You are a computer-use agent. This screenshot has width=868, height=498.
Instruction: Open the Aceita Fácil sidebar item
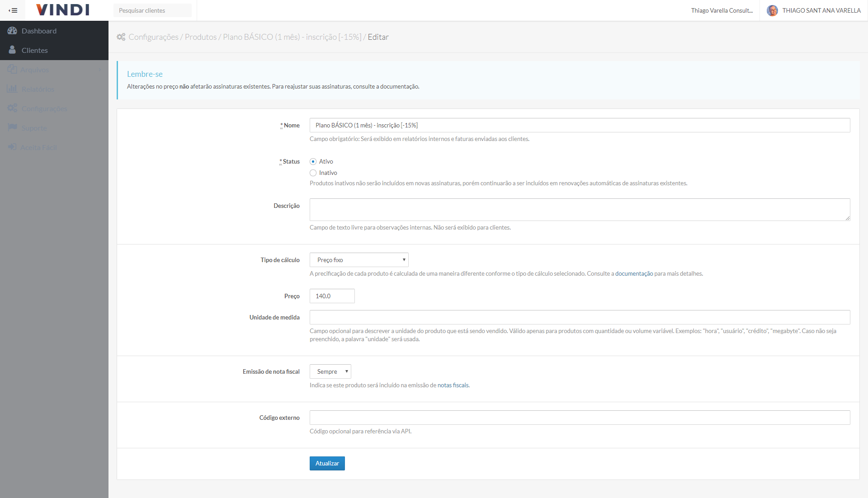38,147
